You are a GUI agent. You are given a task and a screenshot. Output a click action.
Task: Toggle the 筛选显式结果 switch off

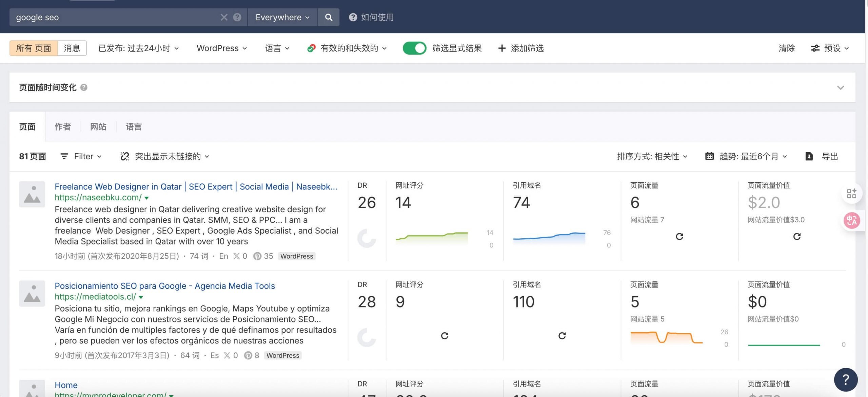click(414, 48)
